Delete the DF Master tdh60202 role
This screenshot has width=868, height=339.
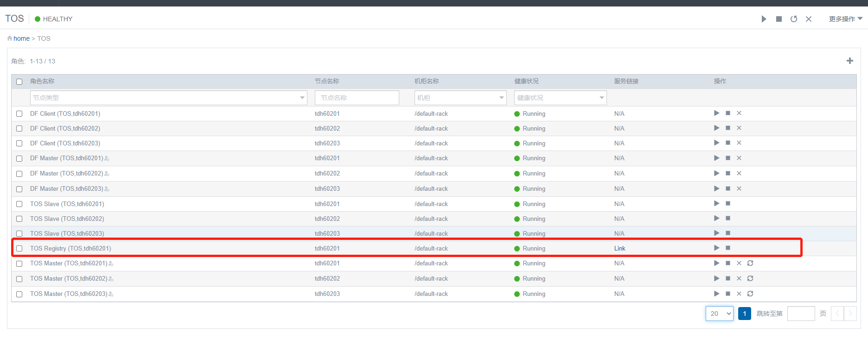coord(739,173)
